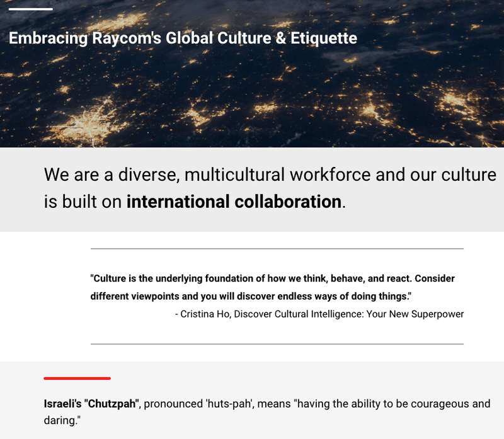Viewport: 504px width, 439px height.
Task: Click the page title "Embracing Raycom's Global Culture & Etiquette"
Action: coord(183,38)
